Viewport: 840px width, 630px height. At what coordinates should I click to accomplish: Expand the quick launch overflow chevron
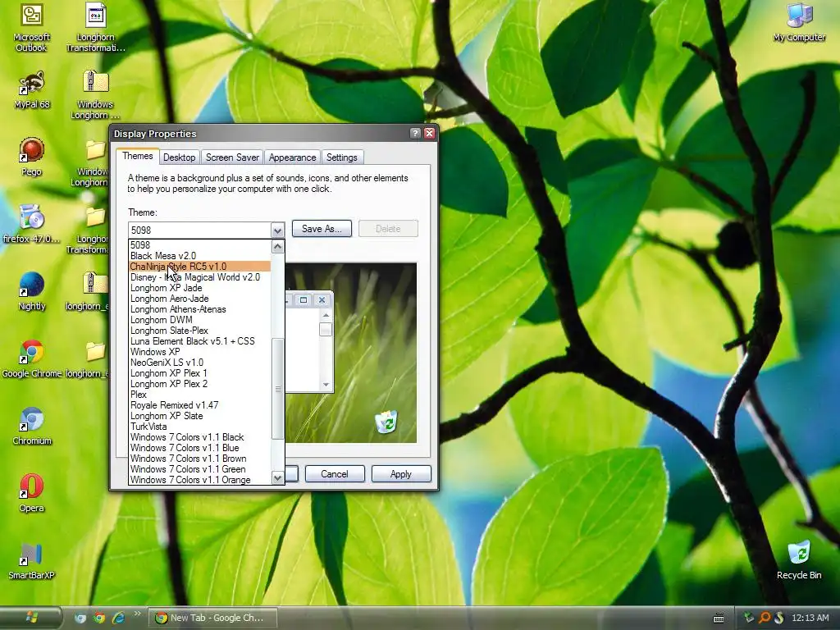click(137, 614)
